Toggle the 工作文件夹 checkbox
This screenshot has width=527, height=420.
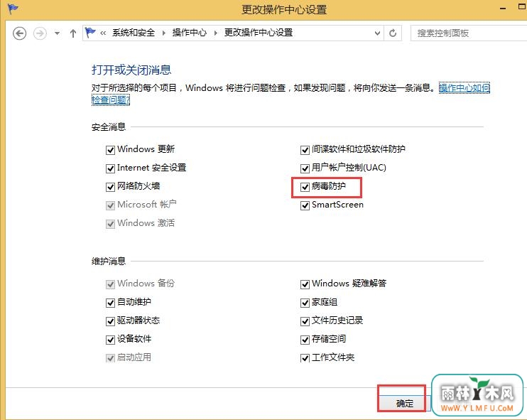pyautogui.click(x=305, y=358)
